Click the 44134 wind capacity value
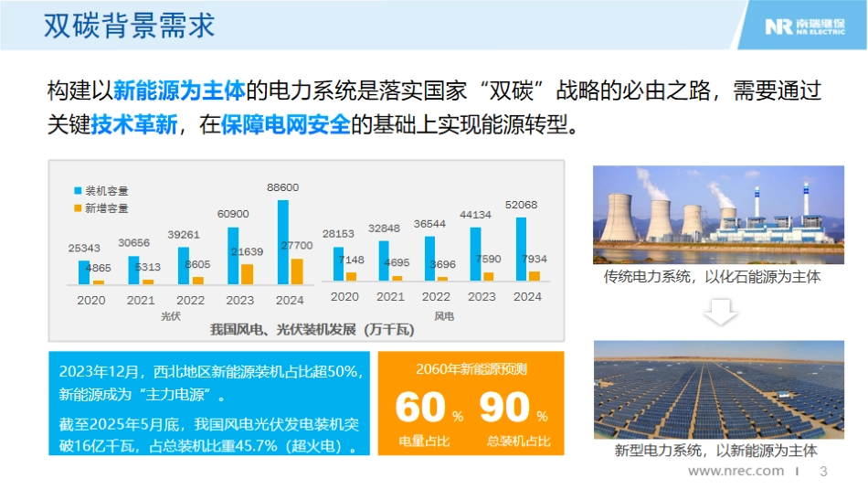 [475, 215]
